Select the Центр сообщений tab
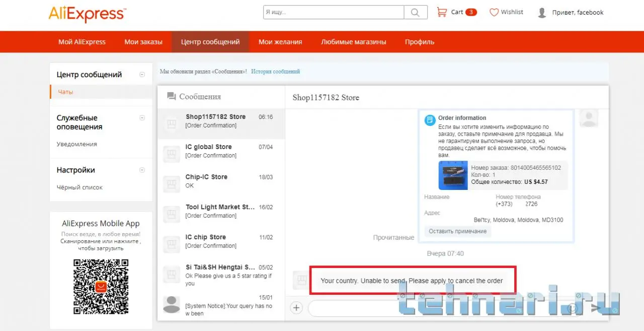 210,42
